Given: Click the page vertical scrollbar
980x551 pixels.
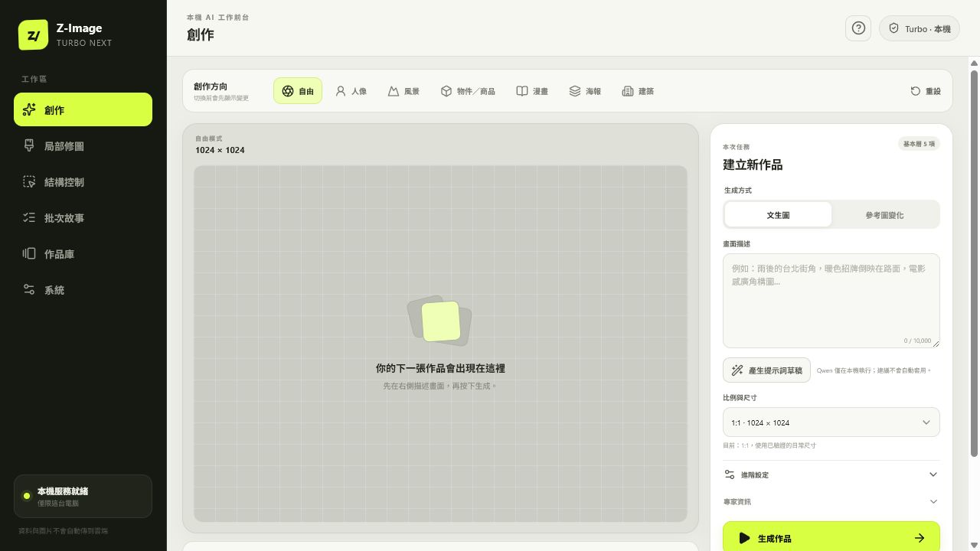Looking at the screenshot, I should (x=975, y=264).
